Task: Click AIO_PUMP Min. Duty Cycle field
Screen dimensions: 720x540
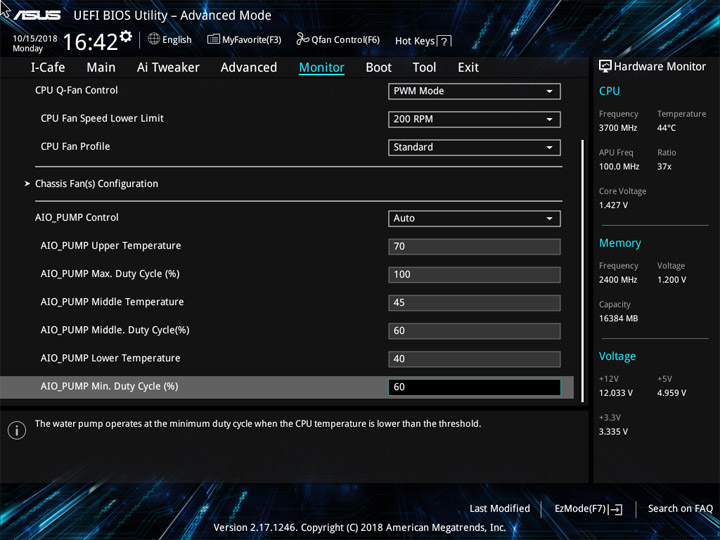Action: (x=474, y=387)
